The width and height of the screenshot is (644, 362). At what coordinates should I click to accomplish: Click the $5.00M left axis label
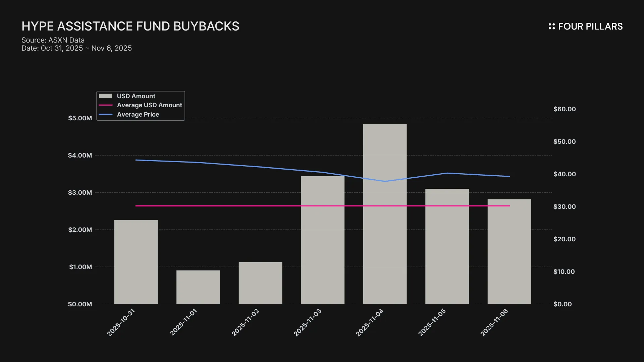click(x=80, y=118)
